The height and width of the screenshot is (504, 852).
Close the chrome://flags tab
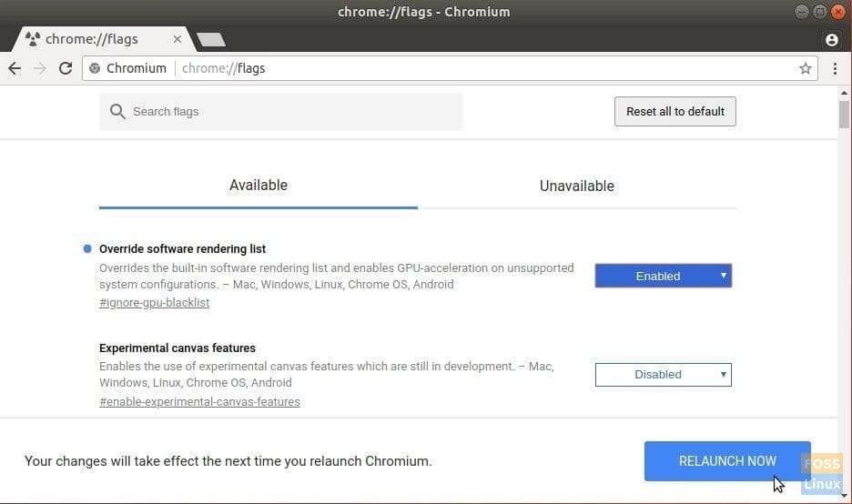click(177, 39)
